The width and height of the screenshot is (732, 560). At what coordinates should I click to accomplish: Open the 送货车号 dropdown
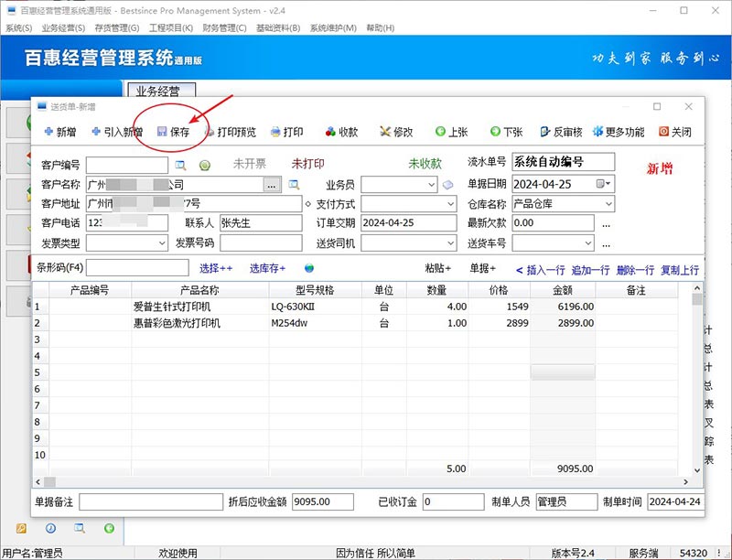click(588, 243)
